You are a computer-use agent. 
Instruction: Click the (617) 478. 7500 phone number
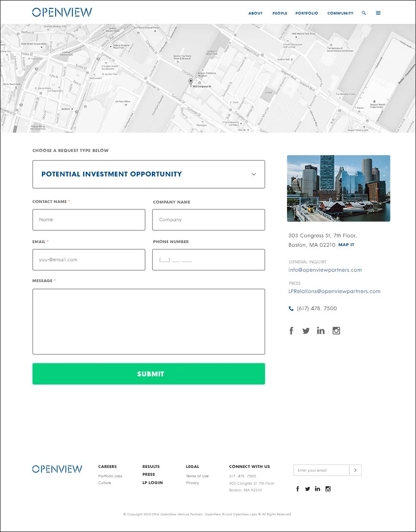[x=317, y=308]
